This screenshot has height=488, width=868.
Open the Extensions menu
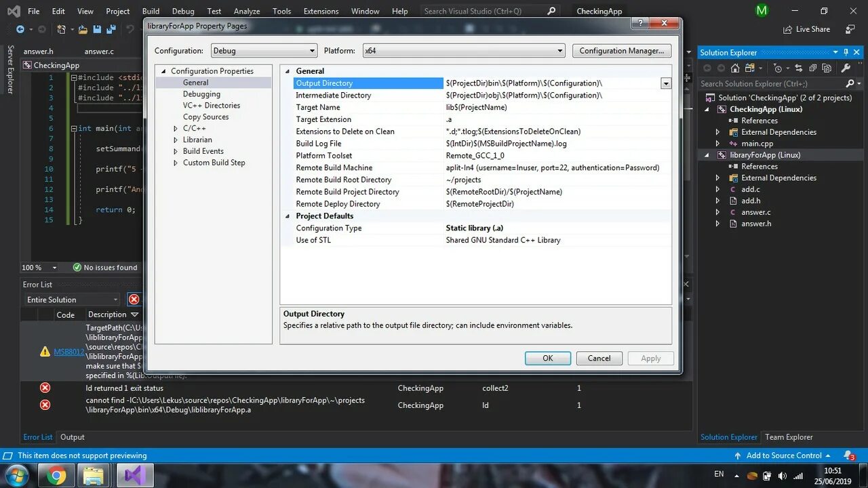pyautogui.click(x=321, y=11)
